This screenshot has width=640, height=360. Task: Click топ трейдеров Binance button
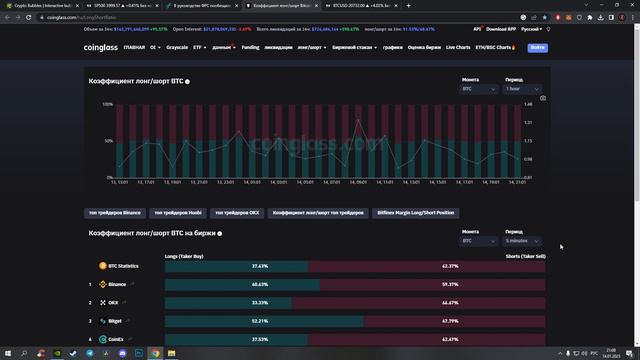(115, 213)
